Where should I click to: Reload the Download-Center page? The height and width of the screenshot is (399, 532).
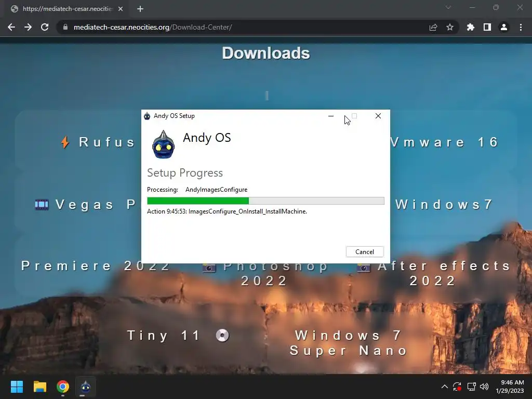coord(45,27)
